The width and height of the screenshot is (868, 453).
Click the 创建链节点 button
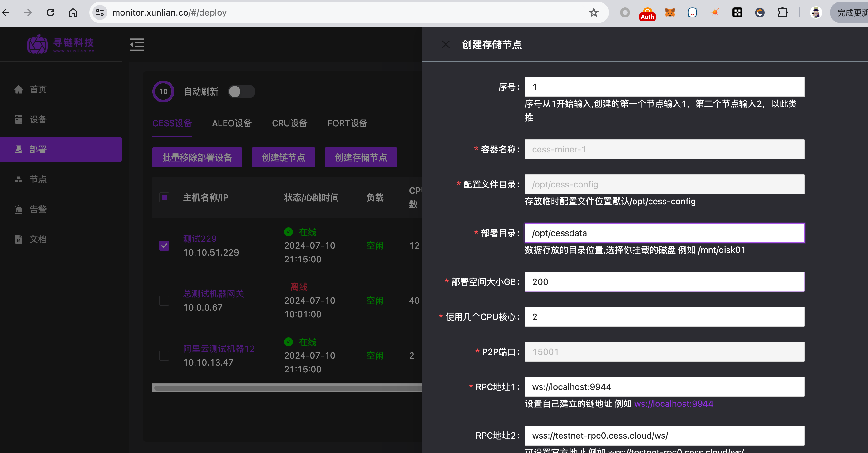click(283, 157)
